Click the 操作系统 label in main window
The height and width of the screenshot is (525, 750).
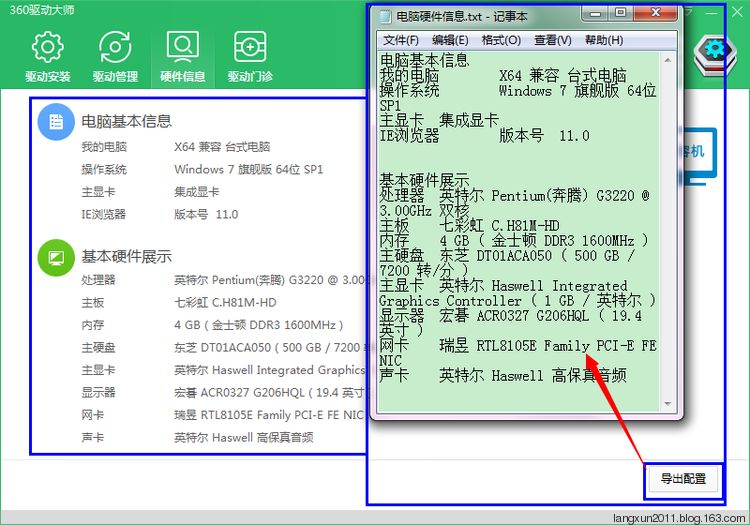[104, 169]
